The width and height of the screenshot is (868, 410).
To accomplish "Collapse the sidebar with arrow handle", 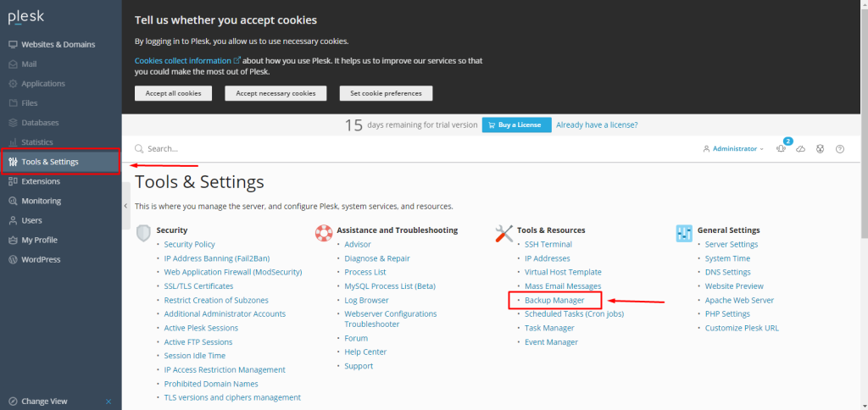I will point(125,205).
